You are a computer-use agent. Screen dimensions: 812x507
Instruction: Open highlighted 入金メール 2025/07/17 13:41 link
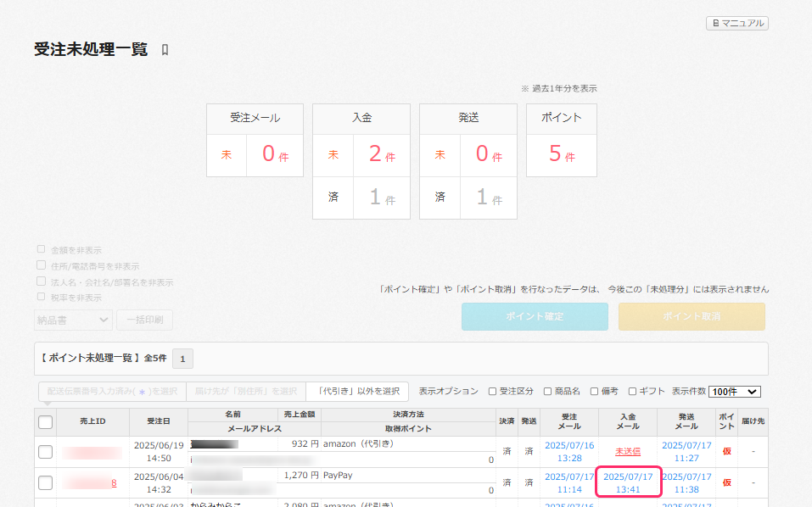pos(628,483)
